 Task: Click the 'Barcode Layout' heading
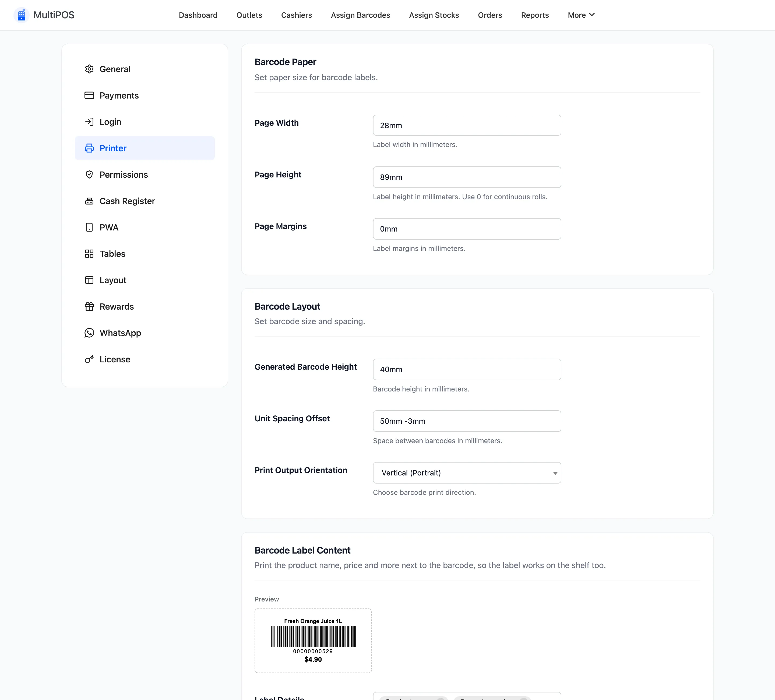tap(287, 307)
